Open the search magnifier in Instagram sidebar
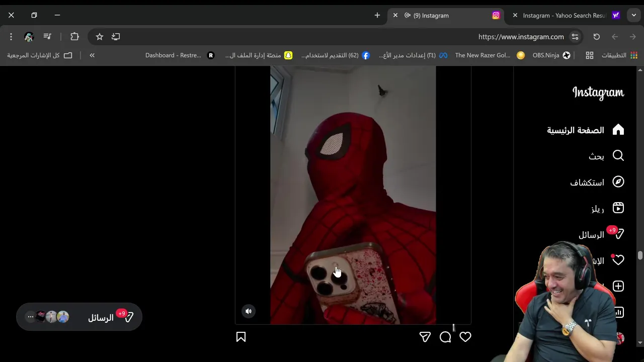Viewport: 644px width, 362px height. (618, 156)
